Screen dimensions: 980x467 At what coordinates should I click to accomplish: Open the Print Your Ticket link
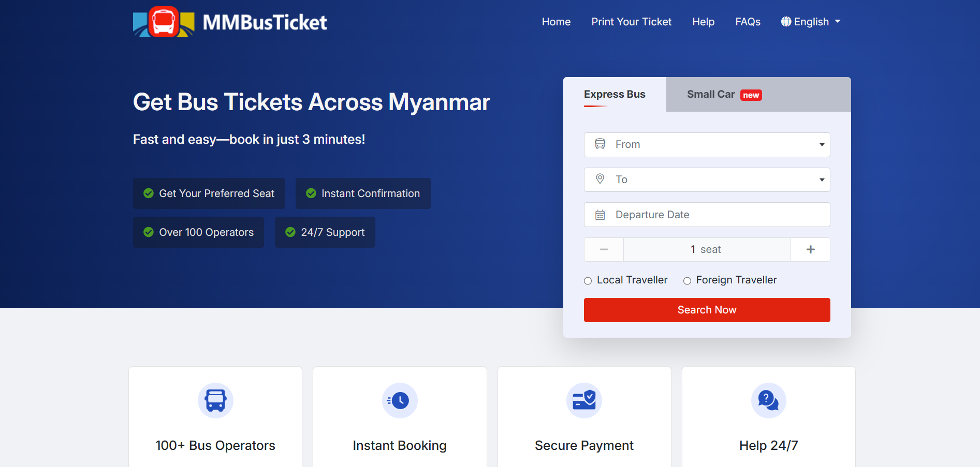[x=631, y=22]
